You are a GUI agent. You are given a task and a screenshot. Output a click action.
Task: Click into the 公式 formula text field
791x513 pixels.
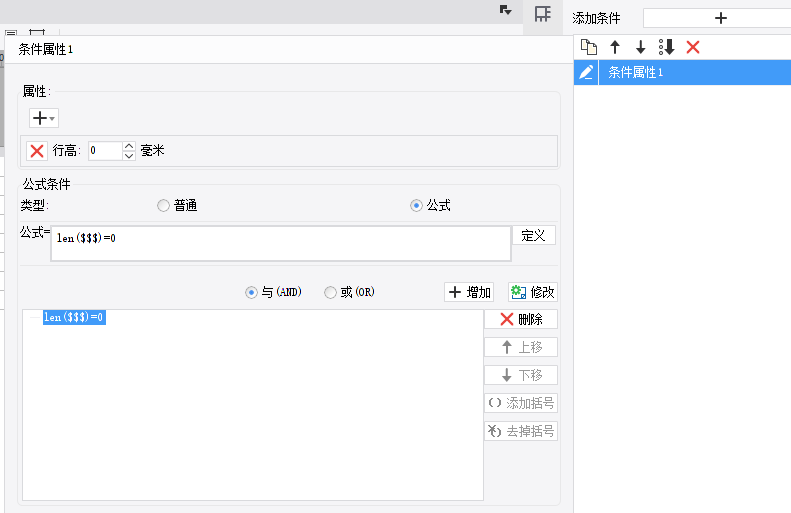pos(281,244)
